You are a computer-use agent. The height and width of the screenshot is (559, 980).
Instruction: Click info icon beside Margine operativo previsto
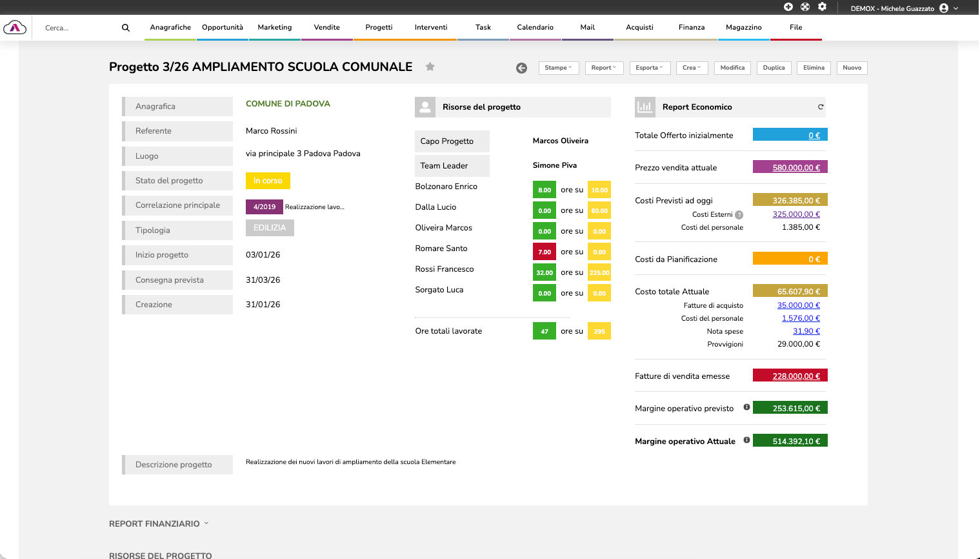(x=746, y=407)
